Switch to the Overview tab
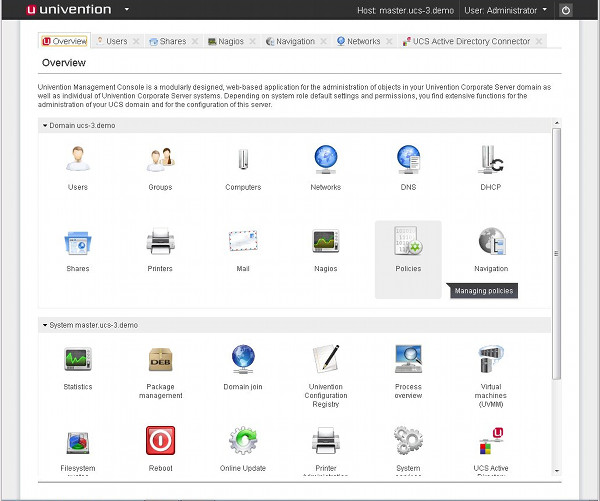This screenshot has height=501, width=600. (x=65, y=41)
